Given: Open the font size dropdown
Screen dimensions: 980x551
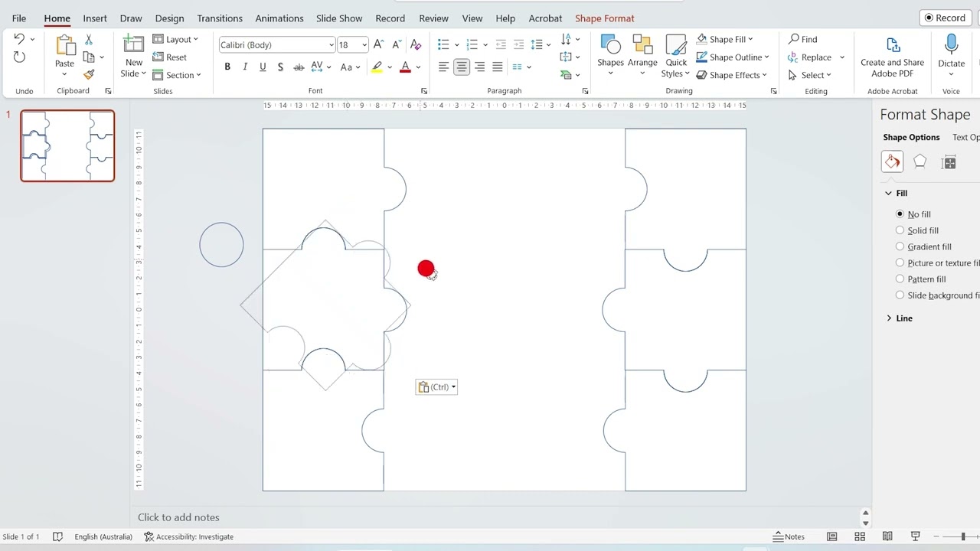Looking at the screenshot, I should coord(364,45).
